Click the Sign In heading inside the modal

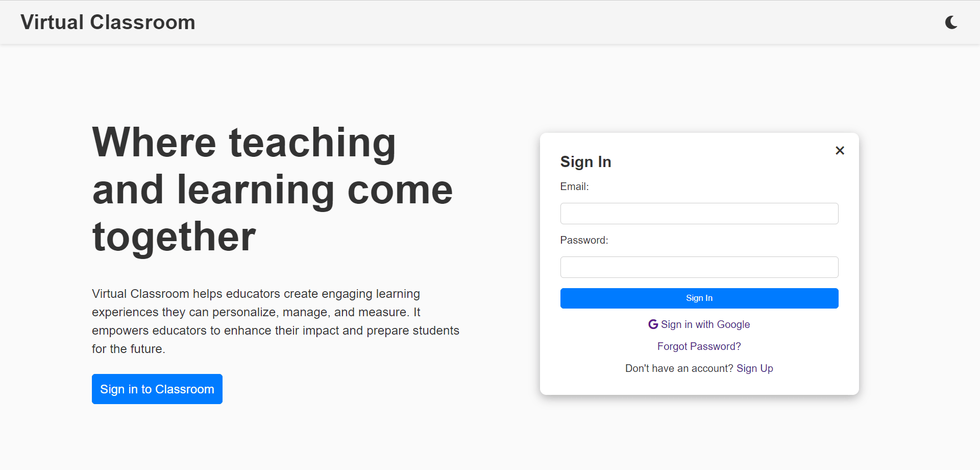585,161
